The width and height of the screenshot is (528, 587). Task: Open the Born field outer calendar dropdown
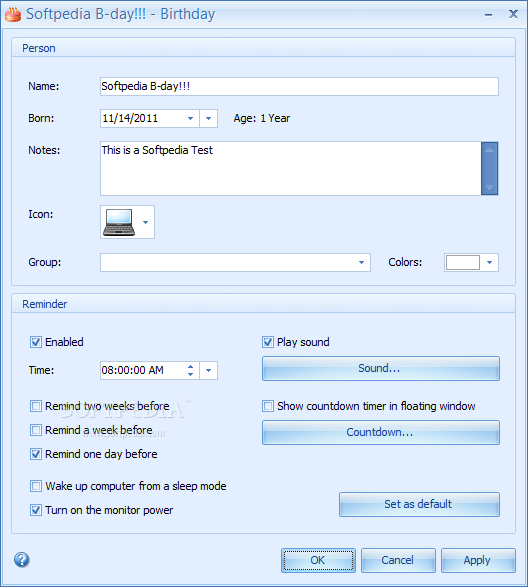pyautogui.click(x=209, y=118)
